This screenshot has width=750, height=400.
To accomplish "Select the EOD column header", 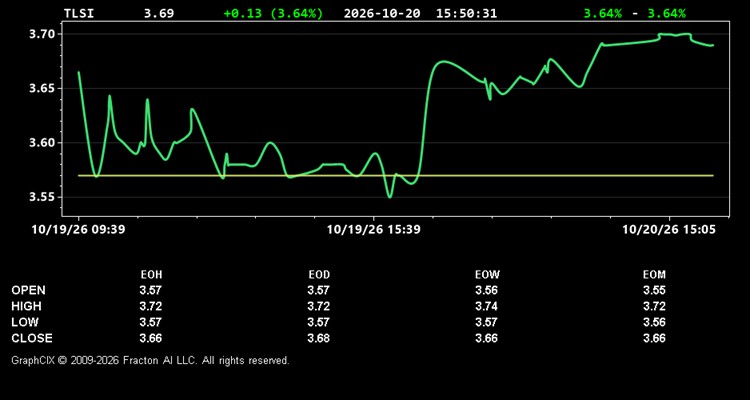I will [319, 275].
